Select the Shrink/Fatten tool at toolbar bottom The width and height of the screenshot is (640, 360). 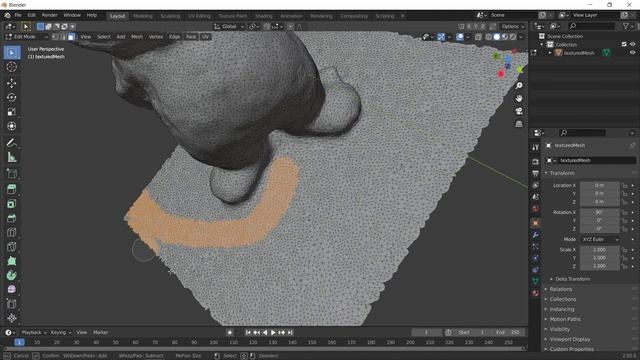pyautogui.click(x=11, y=318)
